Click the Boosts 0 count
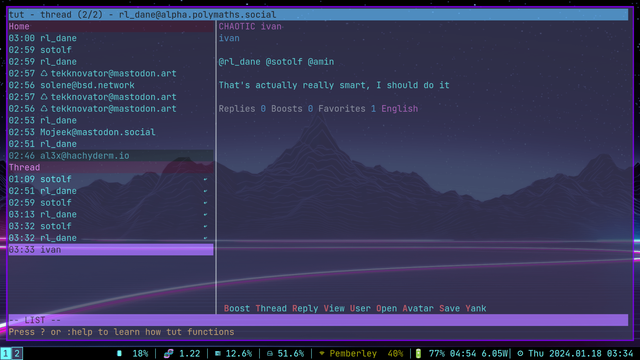 click(x=292, y=109)
